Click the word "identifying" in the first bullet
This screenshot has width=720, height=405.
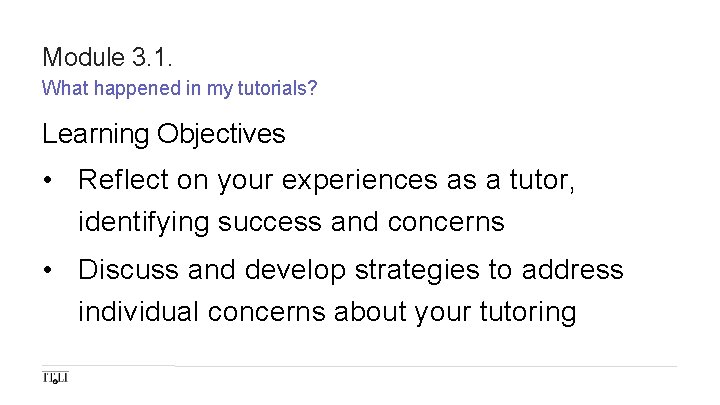click(x=143, y=222)
